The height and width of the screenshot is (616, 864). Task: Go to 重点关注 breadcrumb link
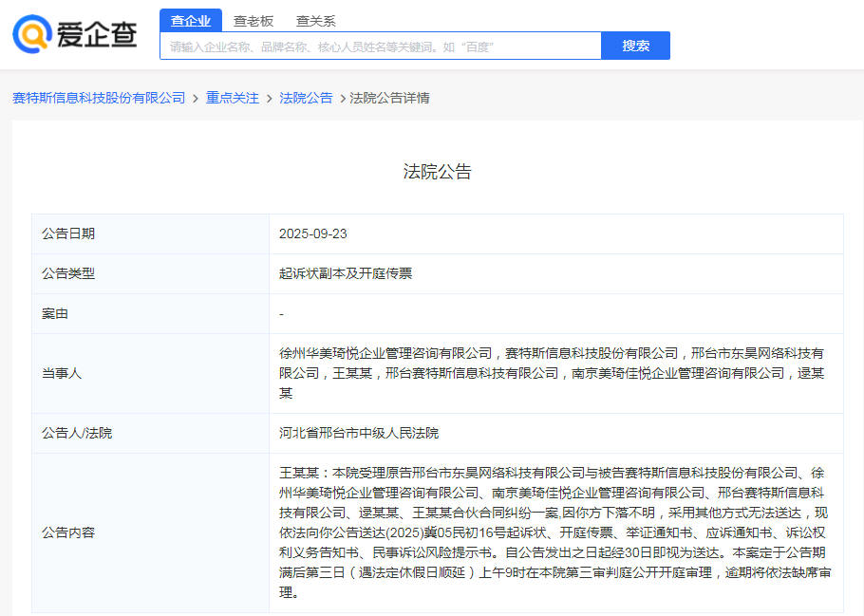click(x=233, y=98)
